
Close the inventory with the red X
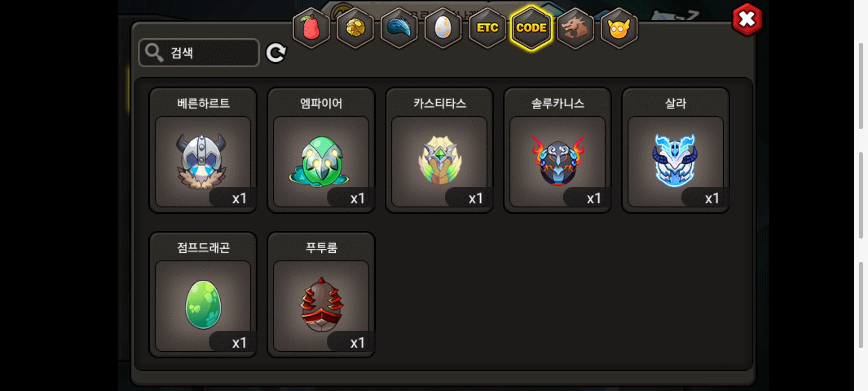(x=747, y=20)
